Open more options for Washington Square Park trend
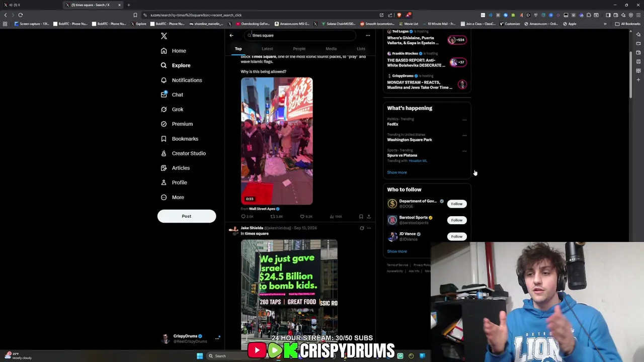Viewport: 644px width, 362px height. click(x=464, y=135)
